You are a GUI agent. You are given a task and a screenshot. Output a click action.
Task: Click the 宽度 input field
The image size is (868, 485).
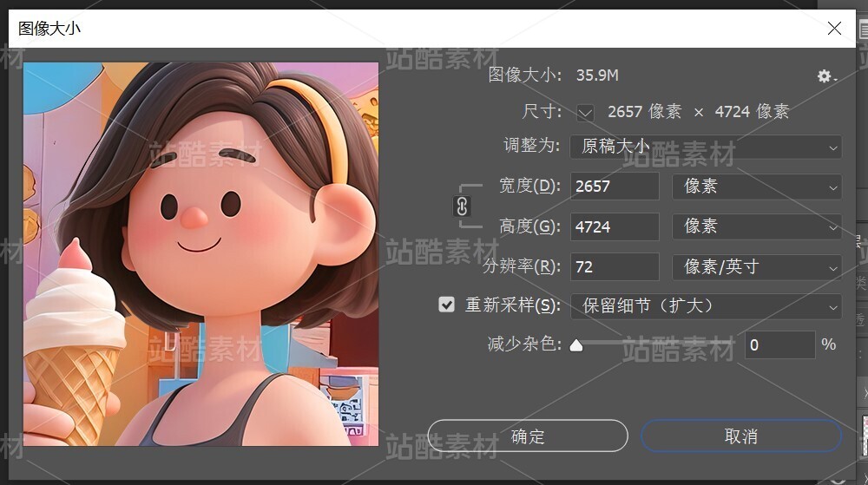pyautogui.click(x=615, y=187)
